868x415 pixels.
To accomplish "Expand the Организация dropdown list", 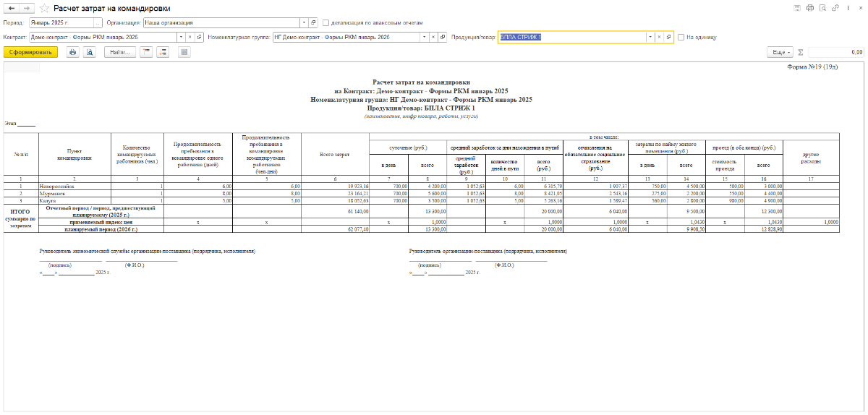I will 304,22.
